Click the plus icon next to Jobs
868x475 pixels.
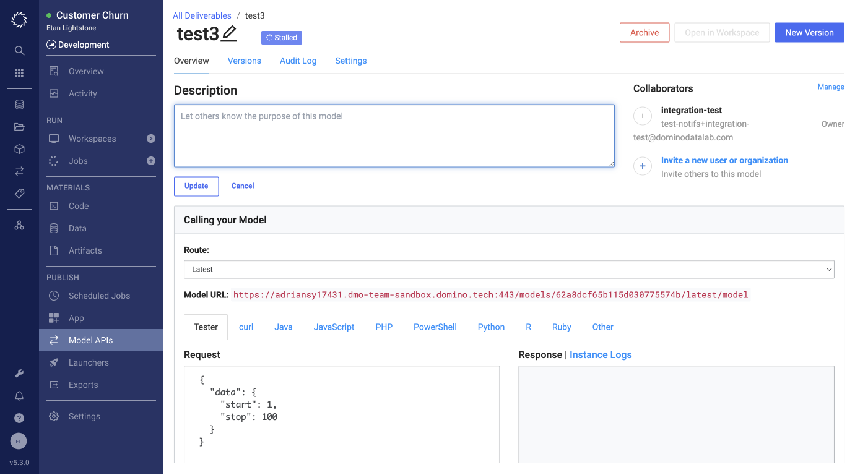click(150, 161)
